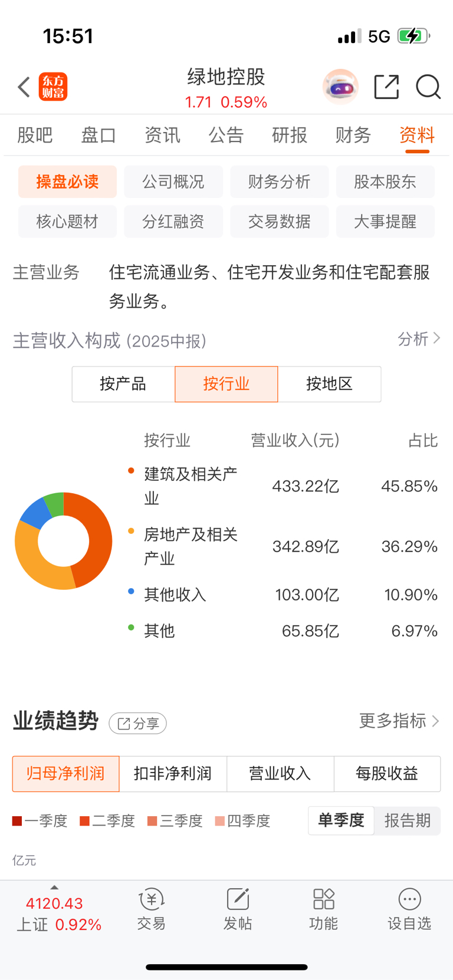Switch to the 研报 tab
Screen dimensions: 453x980
290,135
